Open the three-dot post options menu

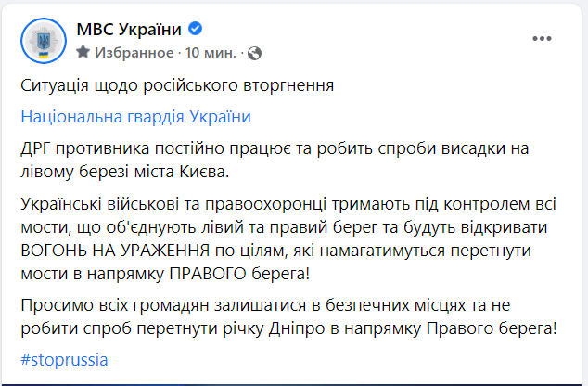coord(542,38)
